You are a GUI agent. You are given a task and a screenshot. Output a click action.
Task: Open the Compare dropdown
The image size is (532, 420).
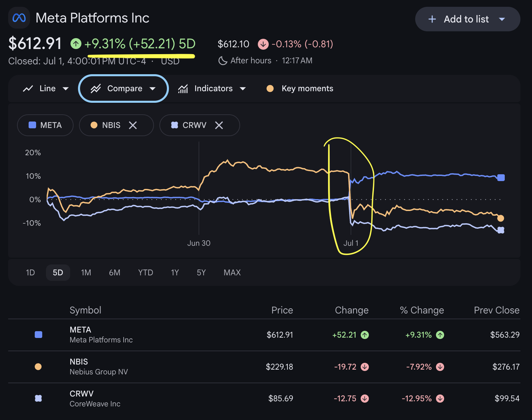coord(124,89)
